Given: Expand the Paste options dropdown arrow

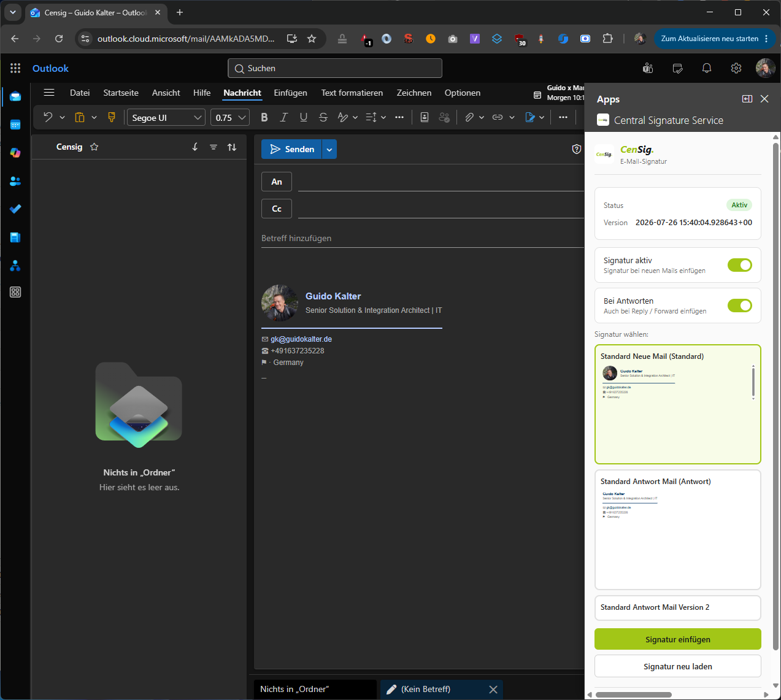Looking at the screenshot, I should 94,117.
